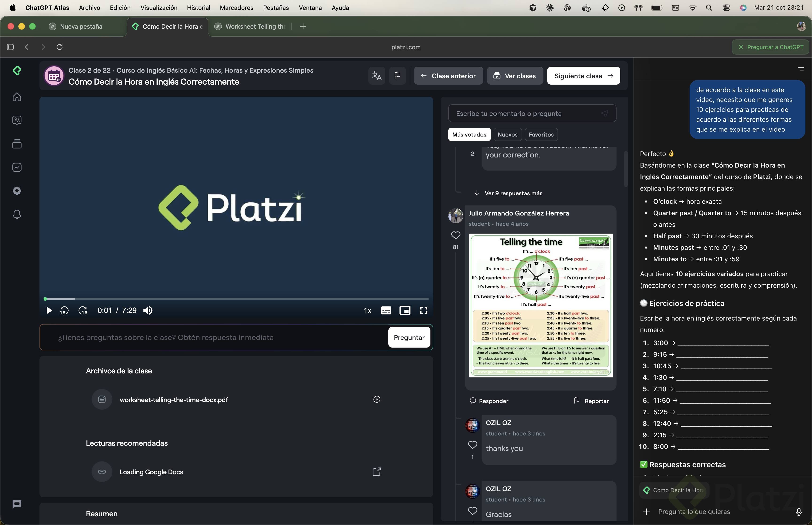Open the Marcadores menu
This screenshot has height=525, width=812.
tap(236, 8)
